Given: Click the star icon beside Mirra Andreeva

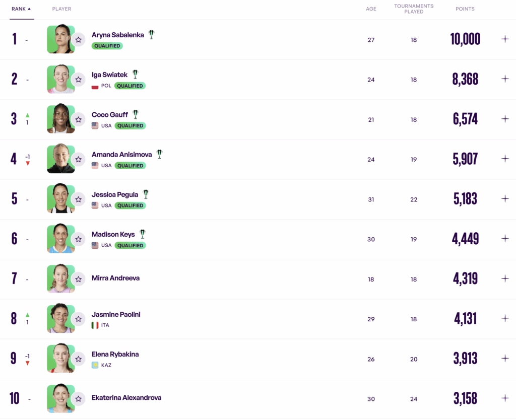Looking at the screenshot, I should pos(79,278).
